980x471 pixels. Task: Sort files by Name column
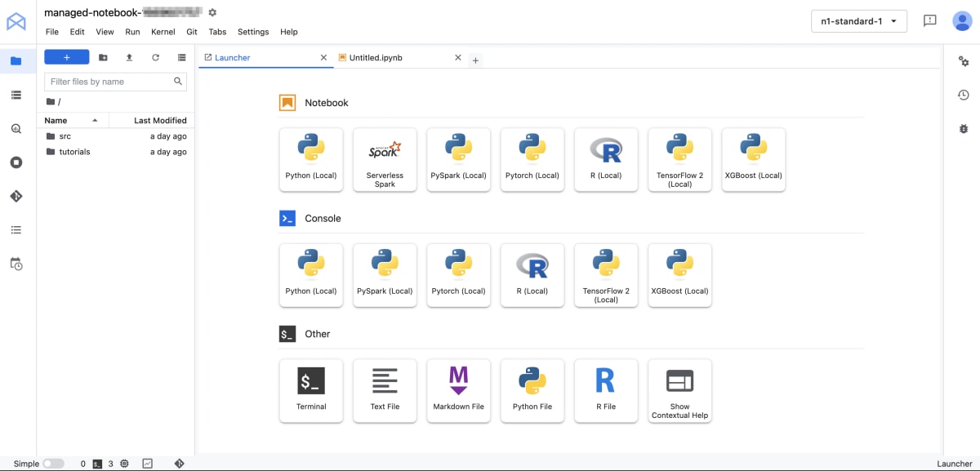[x=72, y=120]
